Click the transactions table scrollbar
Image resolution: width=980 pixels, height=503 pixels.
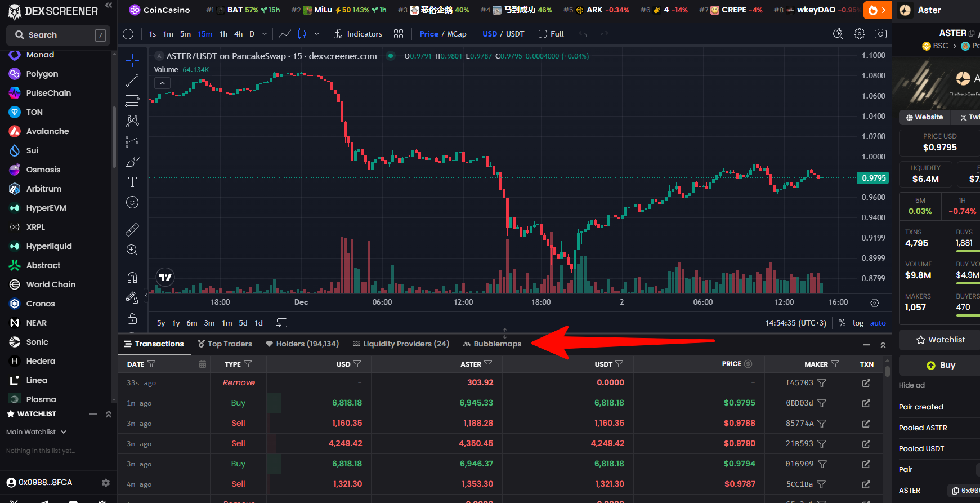point(887,372)
